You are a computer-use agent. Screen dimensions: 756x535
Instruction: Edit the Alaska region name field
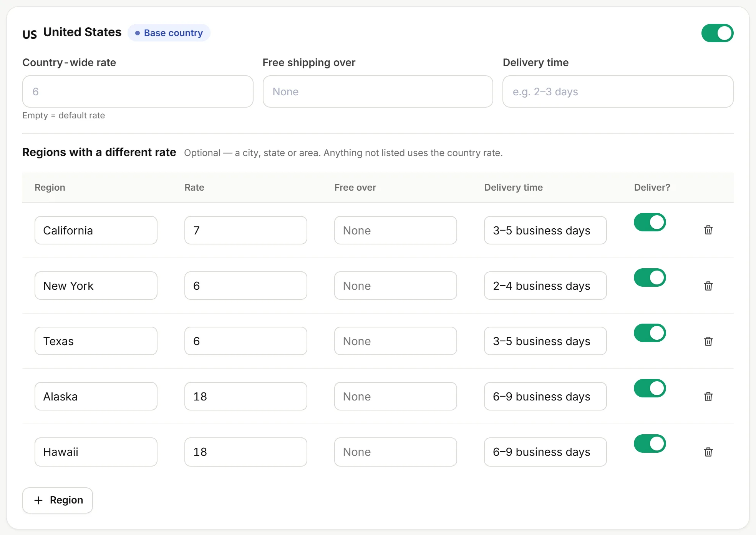[x=96, y=396]
